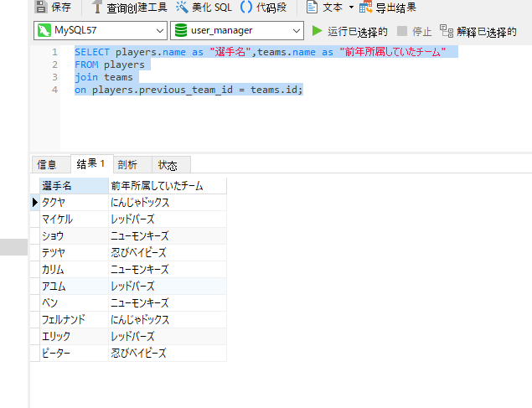The width and height of the screenshot is (532, 408).
Task: Click the FROM players line in editor
Action: click(x=110, y=65)
